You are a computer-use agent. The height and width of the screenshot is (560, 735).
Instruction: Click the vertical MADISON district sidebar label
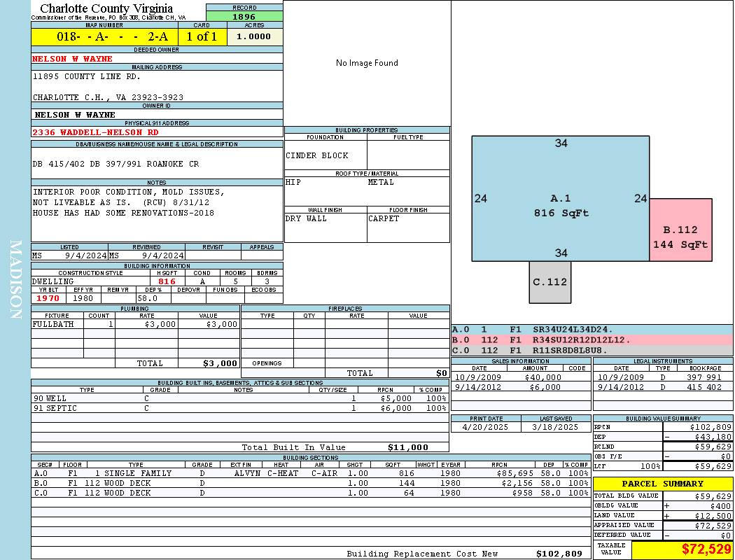pos(15,280)
